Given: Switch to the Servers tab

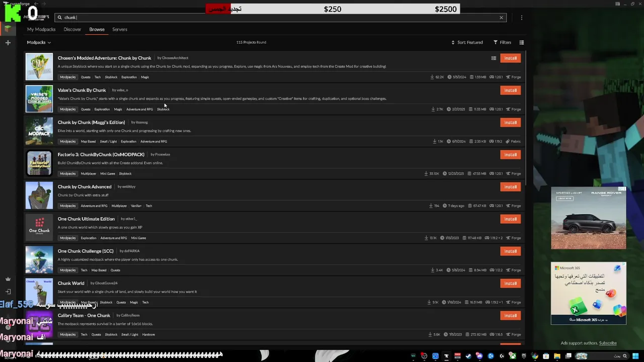Looking at the screenshot, I should [120, 29].
